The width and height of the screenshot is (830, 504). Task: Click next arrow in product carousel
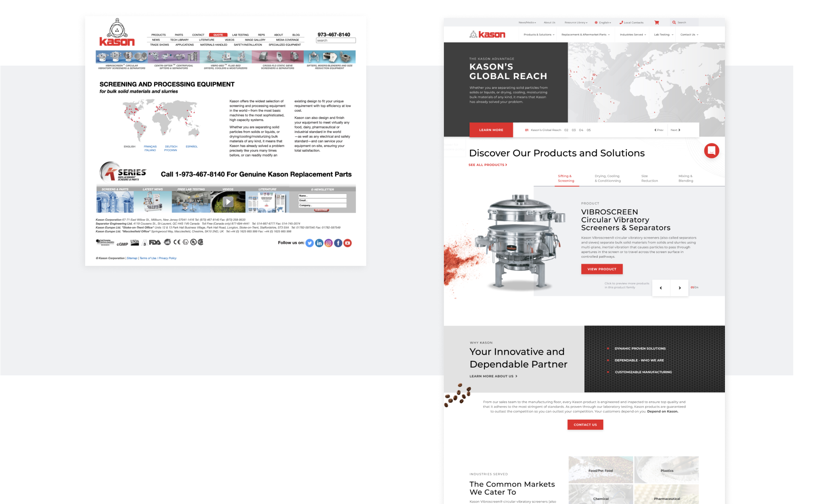pyautogui.click(x=680, y=288)
